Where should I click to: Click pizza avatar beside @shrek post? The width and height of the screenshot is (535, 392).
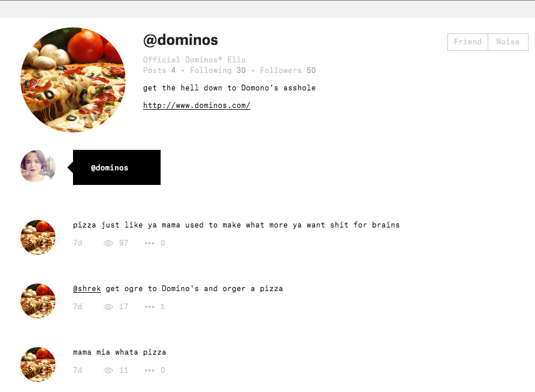(x=38, y=301)
